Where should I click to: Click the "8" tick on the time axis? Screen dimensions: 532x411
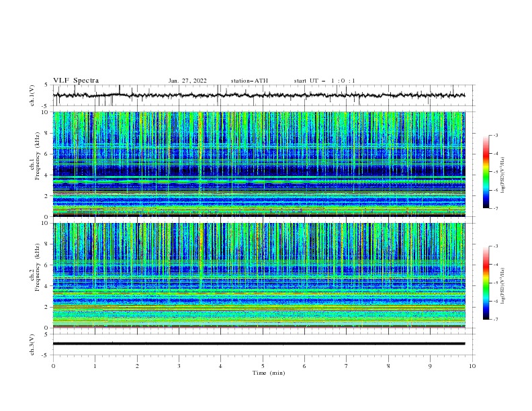pos(388,366)
